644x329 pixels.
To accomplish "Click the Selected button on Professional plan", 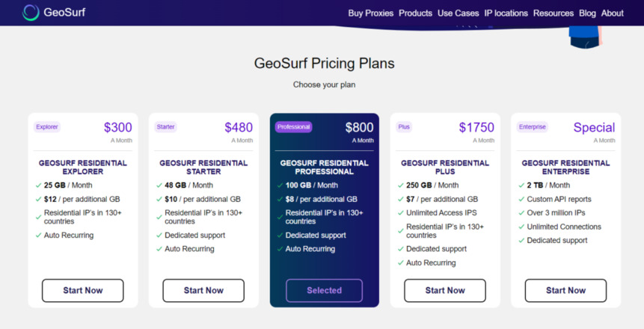I will click(324, 290).
